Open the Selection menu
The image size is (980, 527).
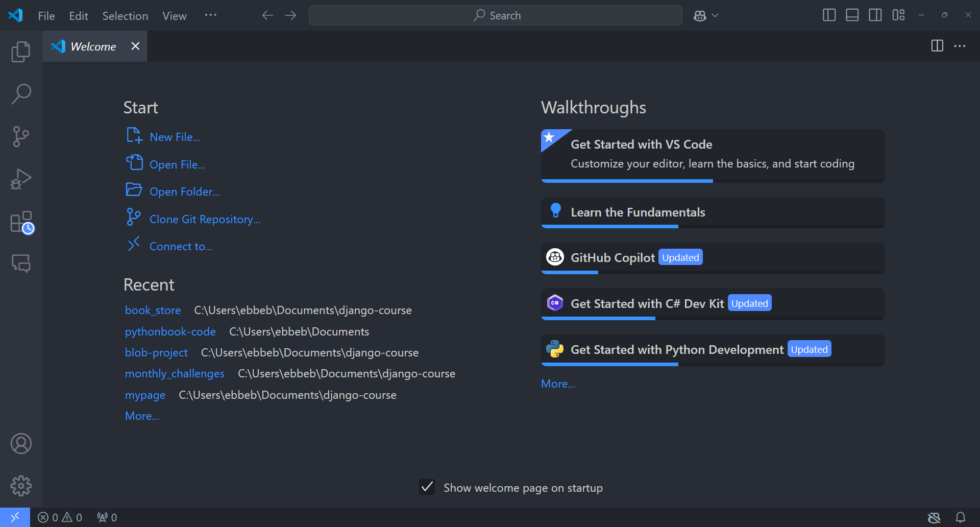[125, 16]
